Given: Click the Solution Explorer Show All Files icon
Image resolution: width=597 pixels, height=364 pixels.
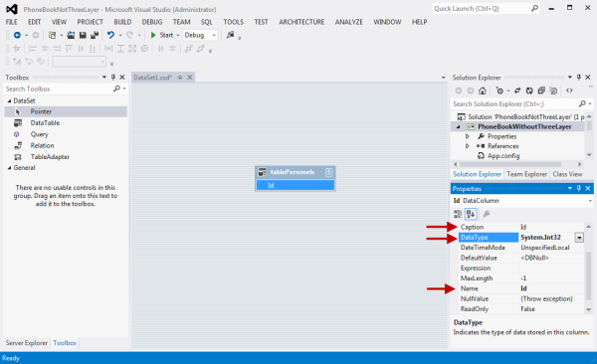Looking at the screenshot, I should pos(553,91).
